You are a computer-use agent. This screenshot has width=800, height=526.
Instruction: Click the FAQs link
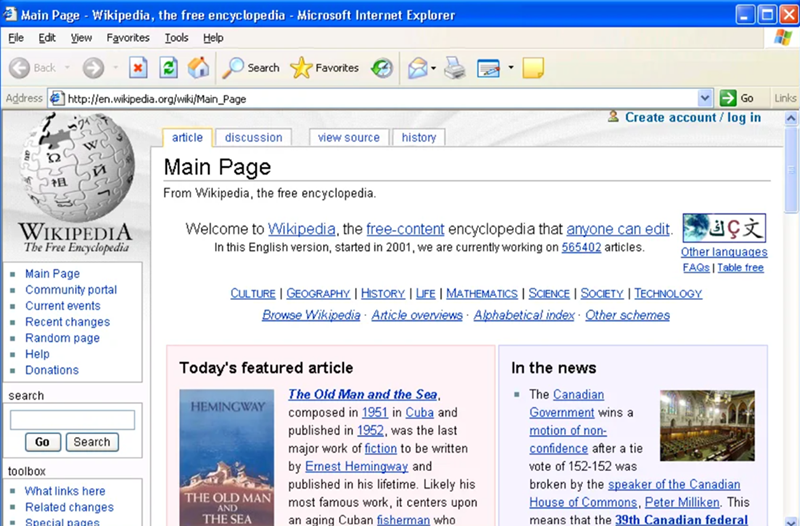pos(696,268)
